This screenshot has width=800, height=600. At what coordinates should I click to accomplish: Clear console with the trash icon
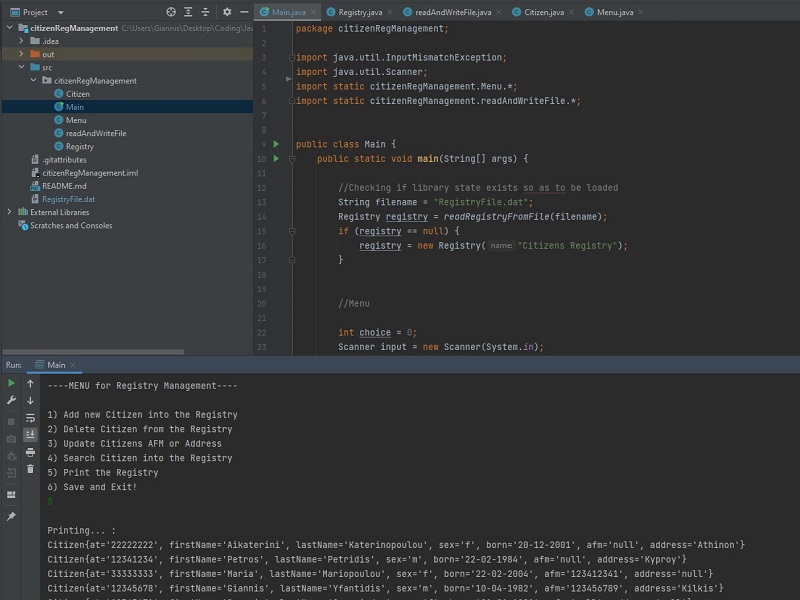click(x=30, y=469)
